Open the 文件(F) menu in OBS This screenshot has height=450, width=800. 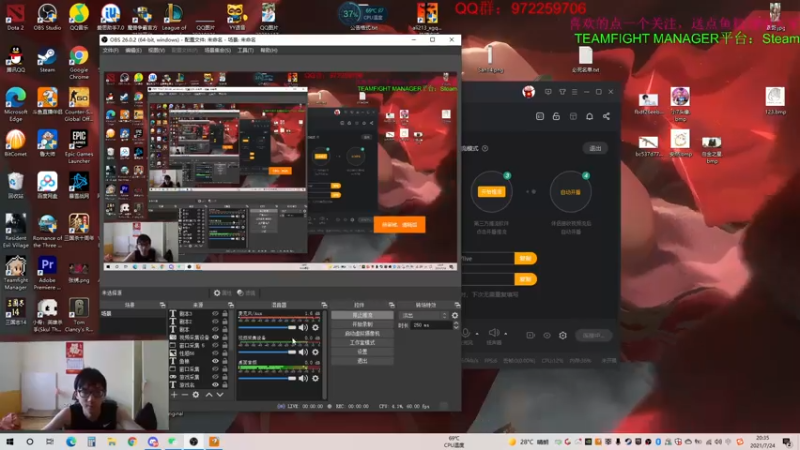110,51
